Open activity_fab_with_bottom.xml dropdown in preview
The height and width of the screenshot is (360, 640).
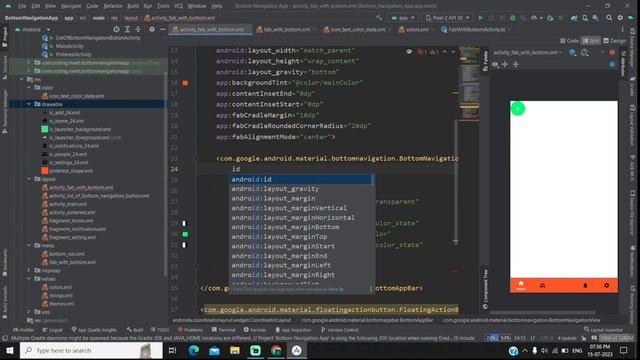click(x=527, y=53)
